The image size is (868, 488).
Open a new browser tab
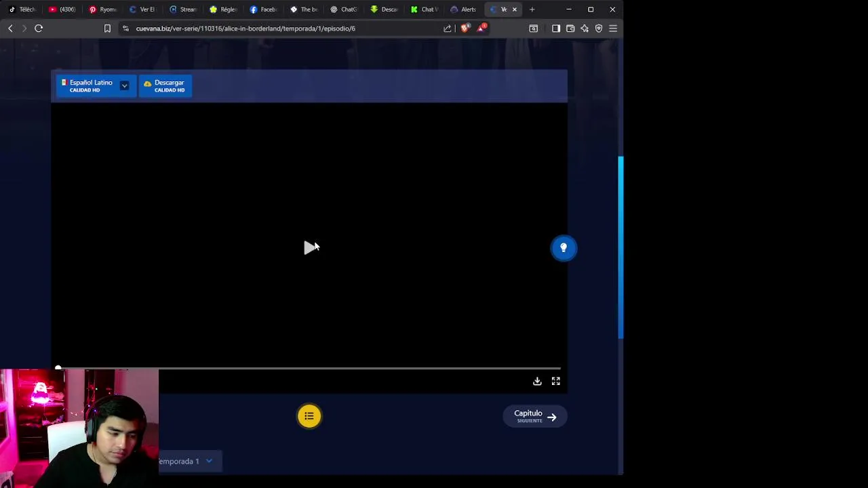point(532,9)
